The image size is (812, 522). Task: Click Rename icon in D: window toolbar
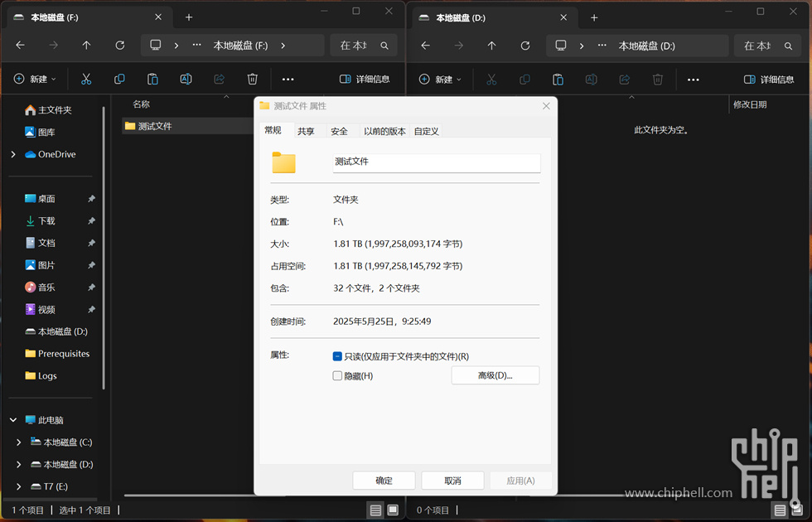591,80
